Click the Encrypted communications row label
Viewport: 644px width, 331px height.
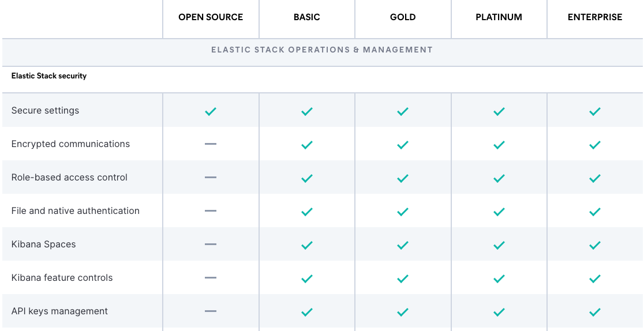pyautogui.click(x=70, y=144)
